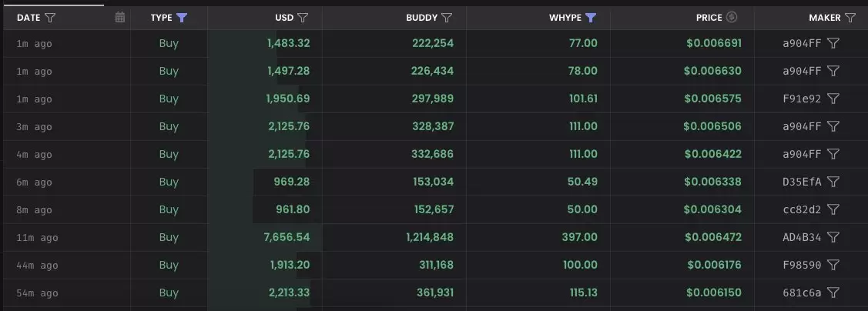Open the DATE column filter

point(50,18)
